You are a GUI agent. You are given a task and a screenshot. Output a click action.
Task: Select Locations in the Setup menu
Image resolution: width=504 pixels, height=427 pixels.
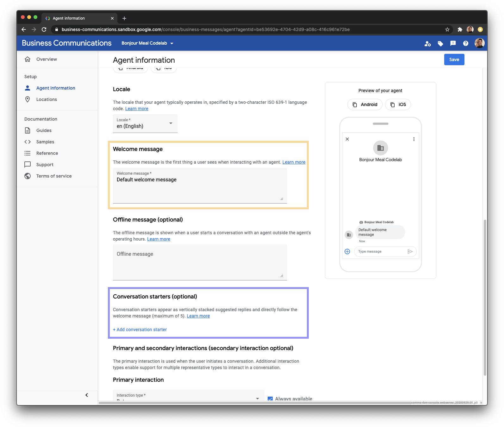pyautogui.click(x=47, y=99)
